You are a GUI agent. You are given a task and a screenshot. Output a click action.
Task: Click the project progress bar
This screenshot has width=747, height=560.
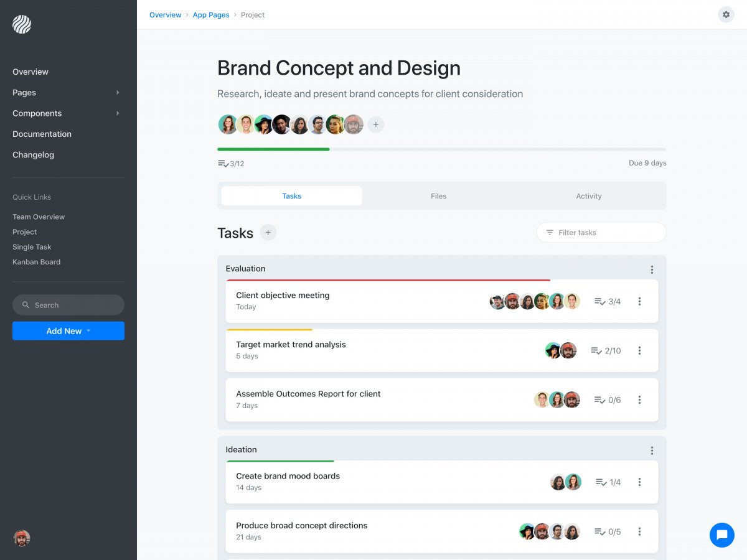coord(442,149)
